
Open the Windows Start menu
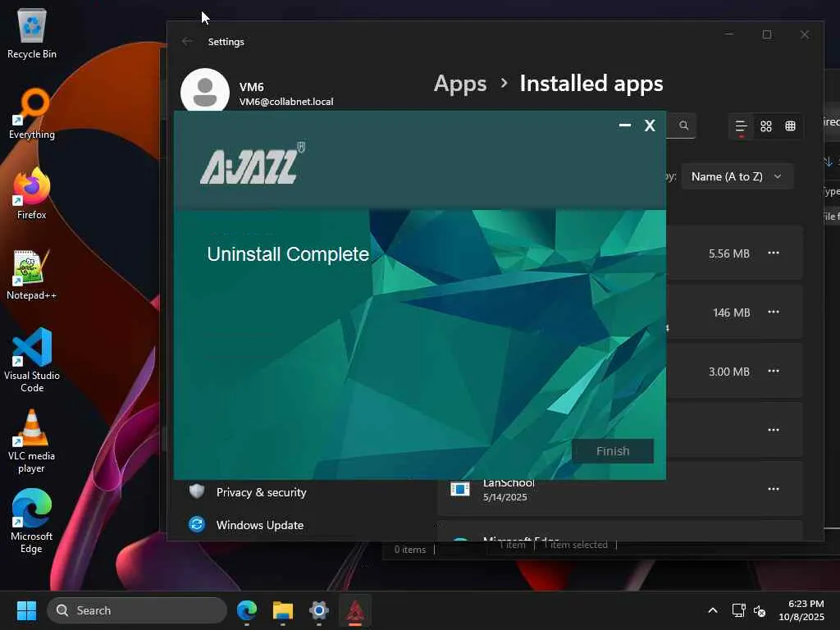point(26,610)
